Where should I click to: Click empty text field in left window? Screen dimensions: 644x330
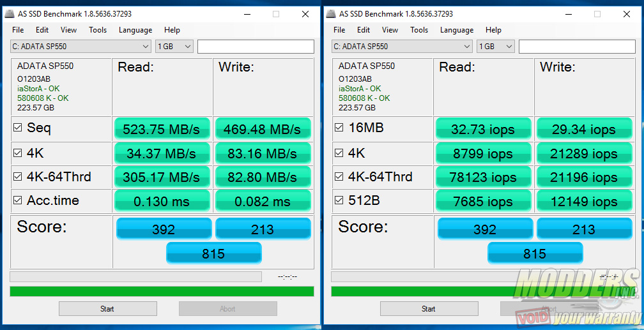(x=256, y=47)
